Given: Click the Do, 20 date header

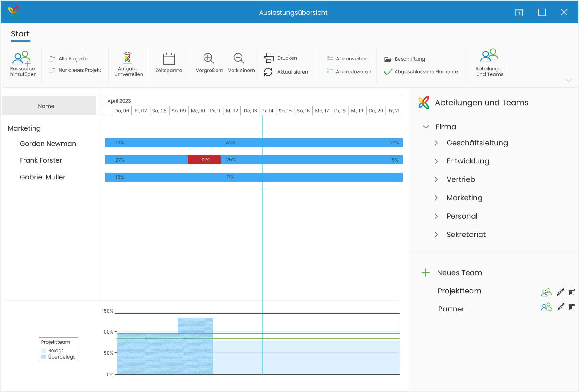Looking at the screenshot, I should point(376,111).
